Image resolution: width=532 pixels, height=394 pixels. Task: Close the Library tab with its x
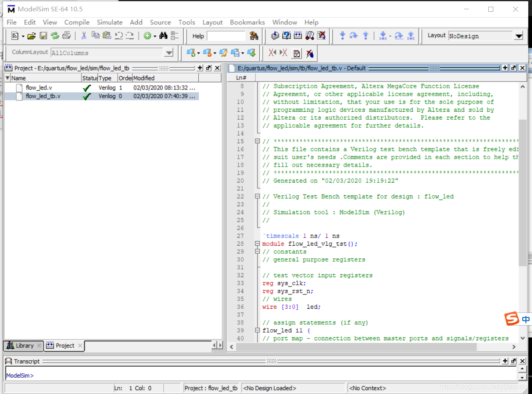coord(39,346)
